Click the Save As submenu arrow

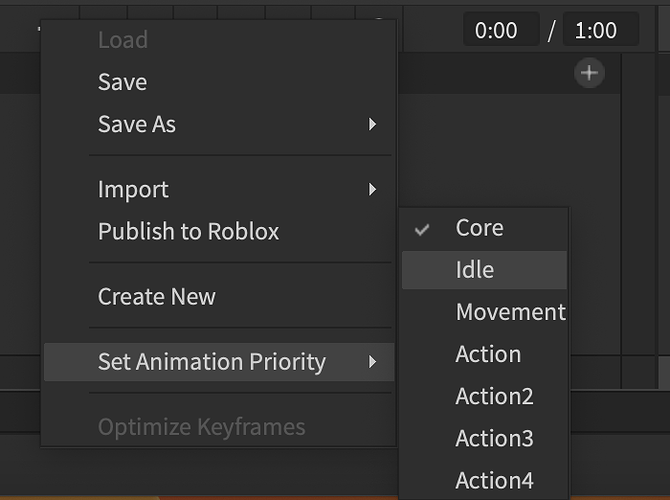pyautogui.click(x=372, y=124)
